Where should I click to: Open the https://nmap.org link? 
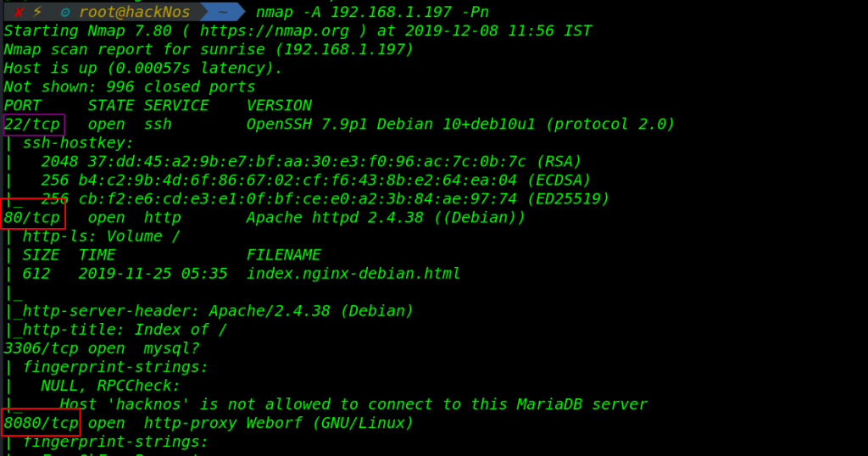274,31
